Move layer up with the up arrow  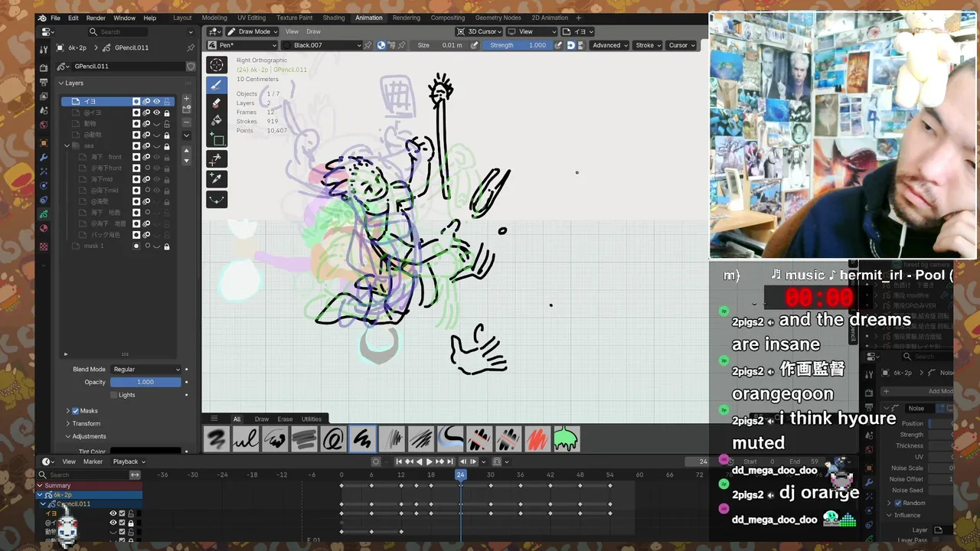(186, 150)
